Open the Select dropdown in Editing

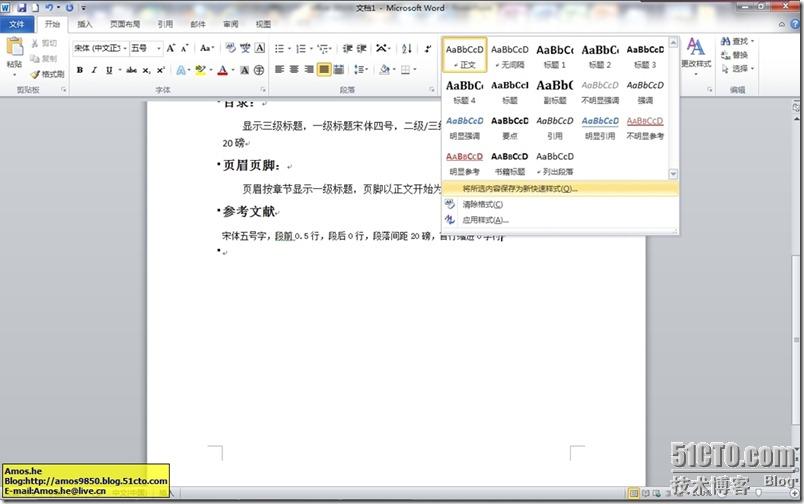pyautogui.click(x=738, y=68)
